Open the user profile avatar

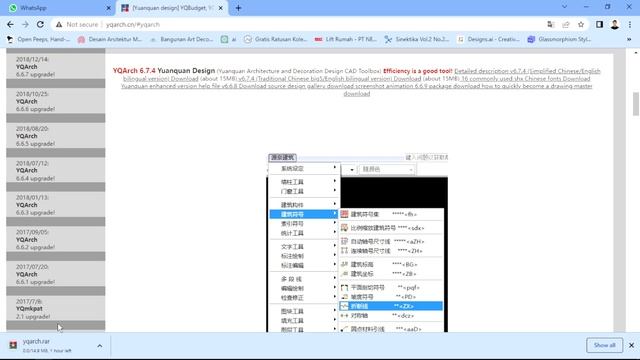615,24
